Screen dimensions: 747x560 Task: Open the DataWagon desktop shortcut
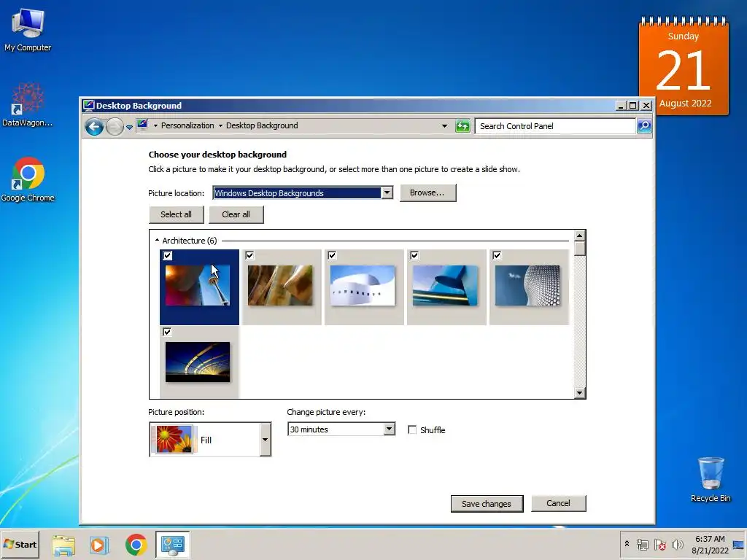click(x=28, y=105)
